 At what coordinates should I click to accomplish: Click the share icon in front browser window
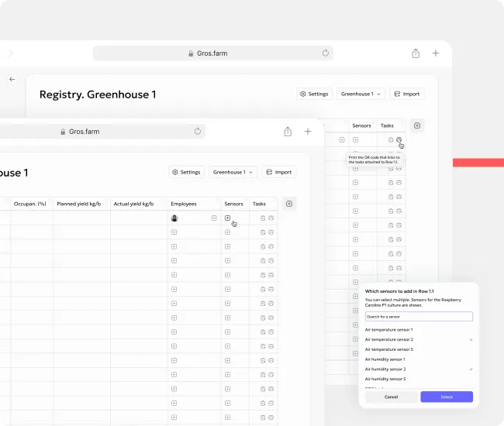288,132
